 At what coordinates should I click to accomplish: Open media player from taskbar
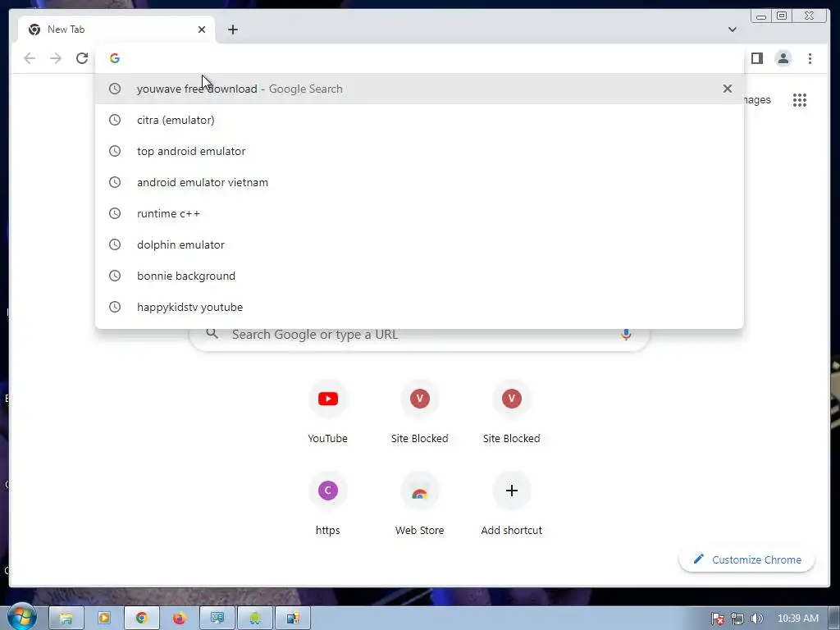click(x=104, y=619)
